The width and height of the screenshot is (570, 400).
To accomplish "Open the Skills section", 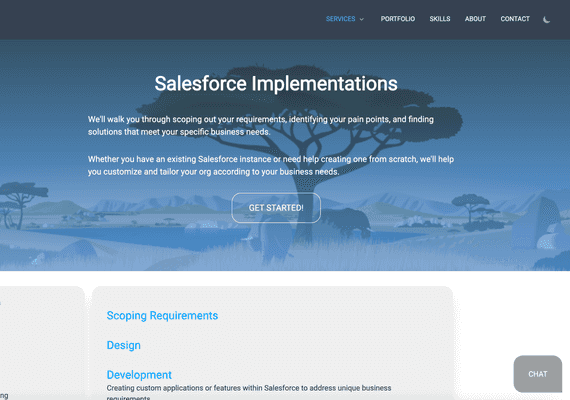I will click(x=440, y=19).
